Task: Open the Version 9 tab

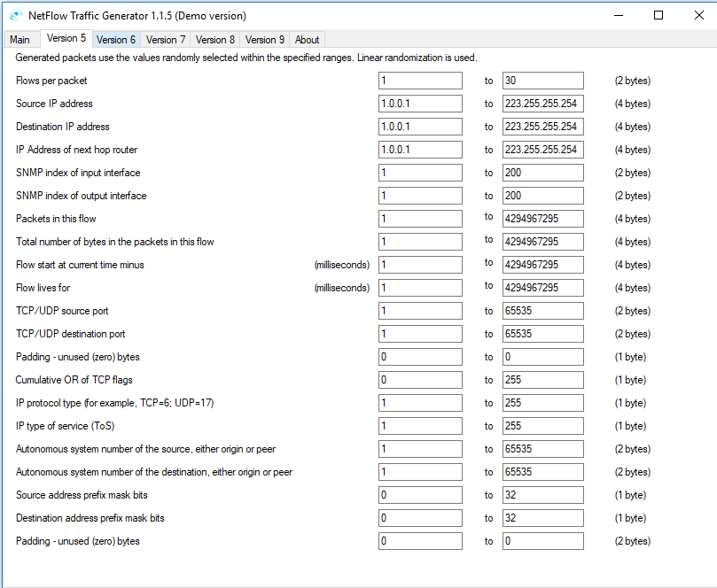Action: (265, 40)
